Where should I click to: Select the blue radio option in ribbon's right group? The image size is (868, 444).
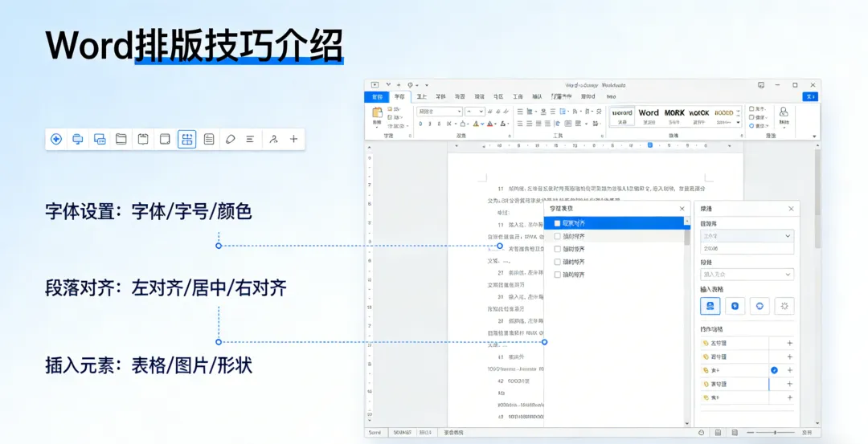tap(751, 126)
